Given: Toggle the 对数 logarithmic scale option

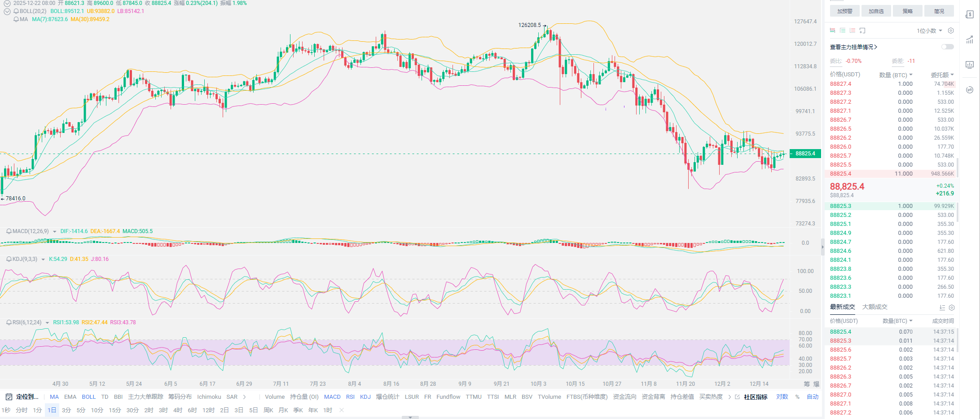Looking at the screenshot, I should [782, 397].
